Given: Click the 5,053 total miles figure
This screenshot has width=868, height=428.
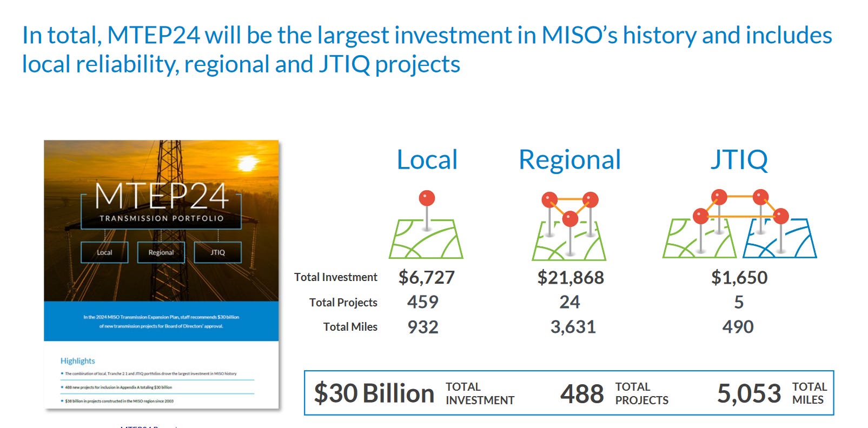Looking at the screenshot, I should click(x=749, y=394).
